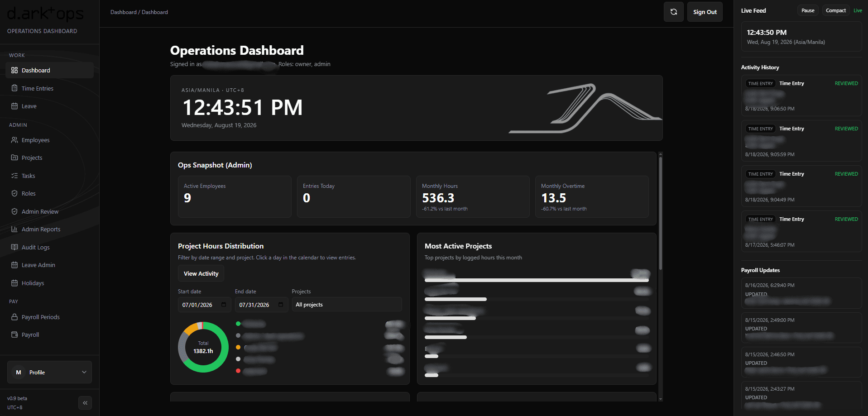Open Payroll Periods under Pay
This screenshot has height=416, width=868.
(50, 317)
